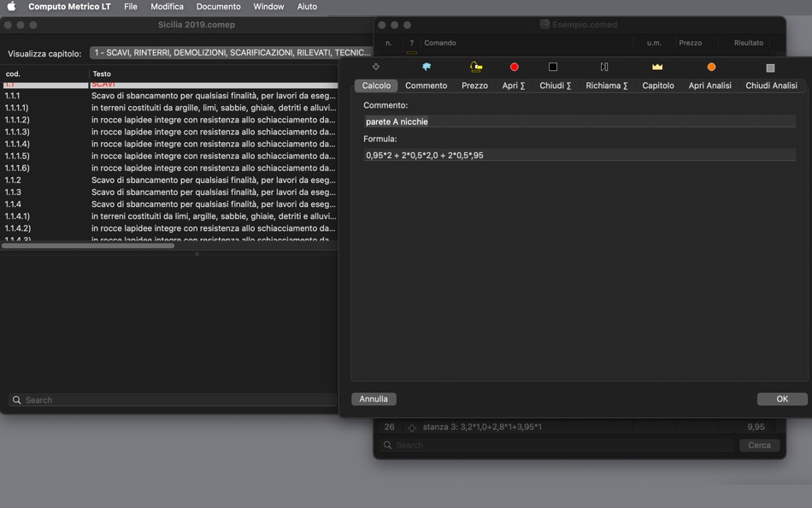
Task: Click the Annulla button
Action: pyautogui.click(x=374, y=399)
